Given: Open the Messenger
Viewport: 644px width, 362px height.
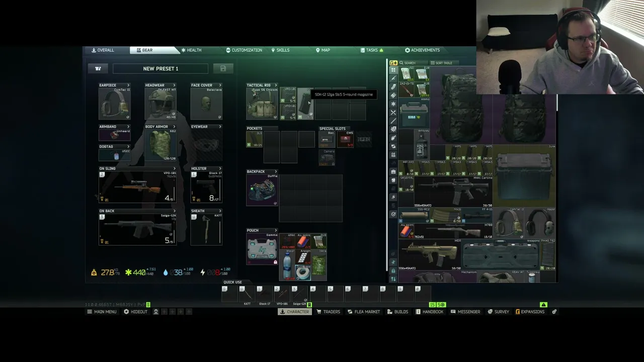Looking at the screenshot, I should coord(465,312).
